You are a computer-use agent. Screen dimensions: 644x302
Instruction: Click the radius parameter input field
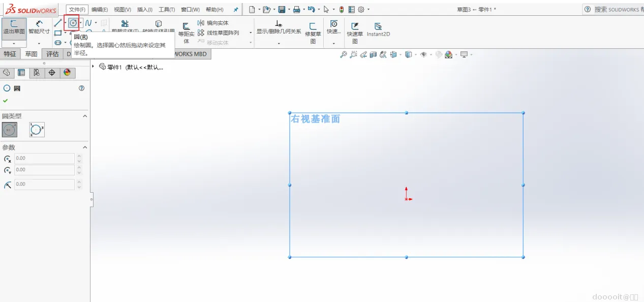(44, 184)
